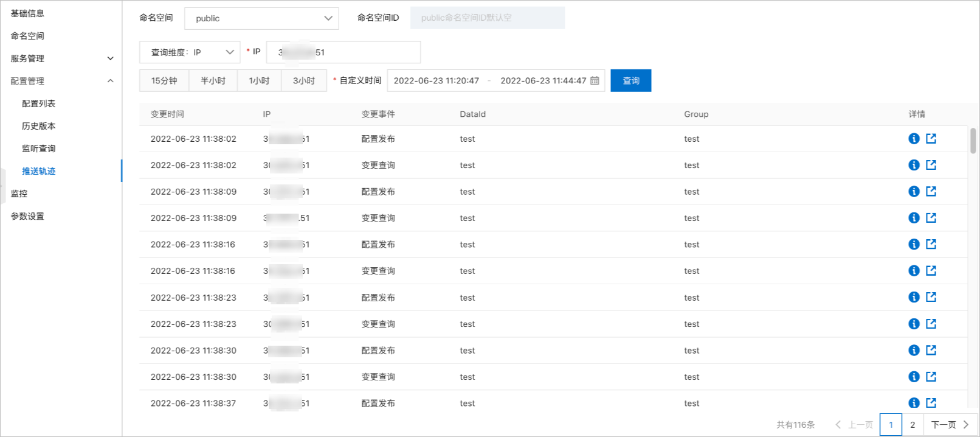Open 监听查询 submenu item
The image size is (980, 437).
[39, 149]
